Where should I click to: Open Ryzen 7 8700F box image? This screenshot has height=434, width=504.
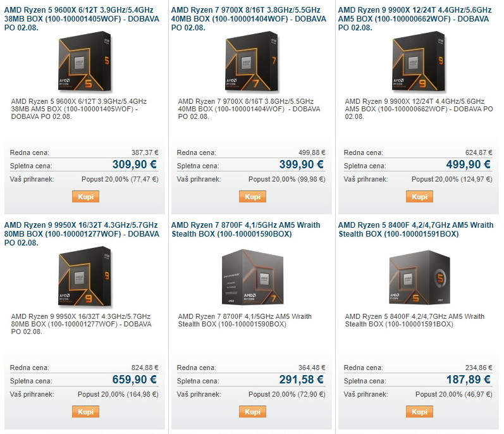(253, 277)
